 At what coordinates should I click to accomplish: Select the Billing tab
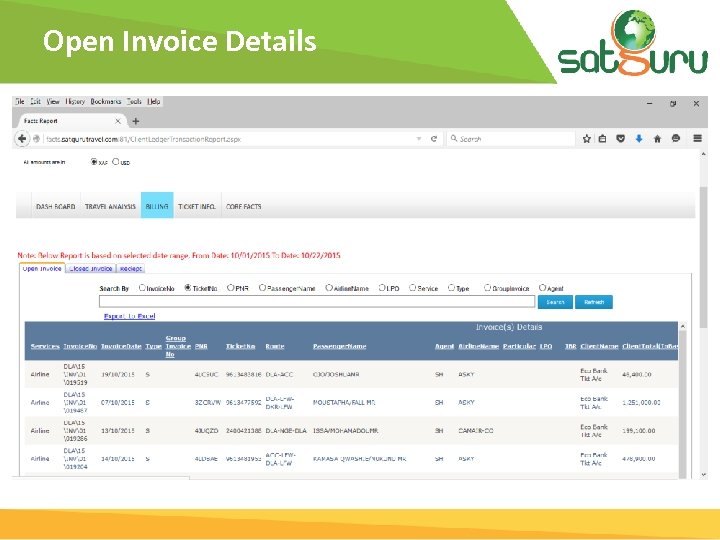tap(157, 205)
